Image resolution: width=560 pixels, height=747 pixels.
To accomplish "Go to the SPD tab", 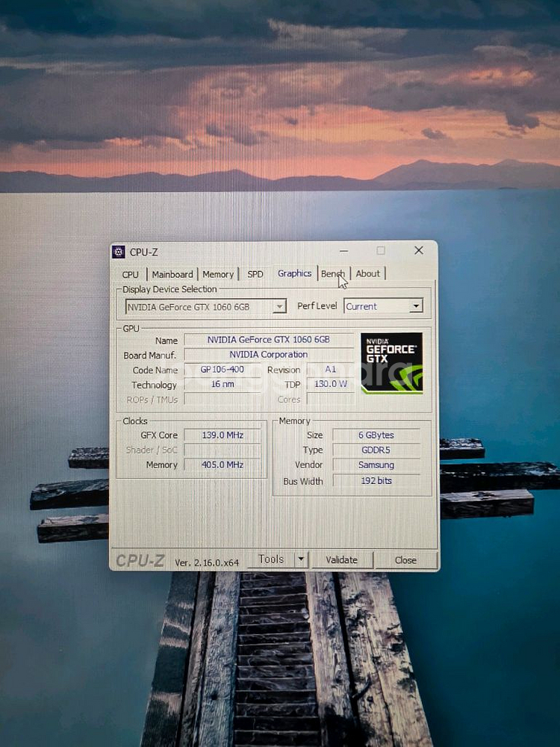I will click(x=255, y=274).
